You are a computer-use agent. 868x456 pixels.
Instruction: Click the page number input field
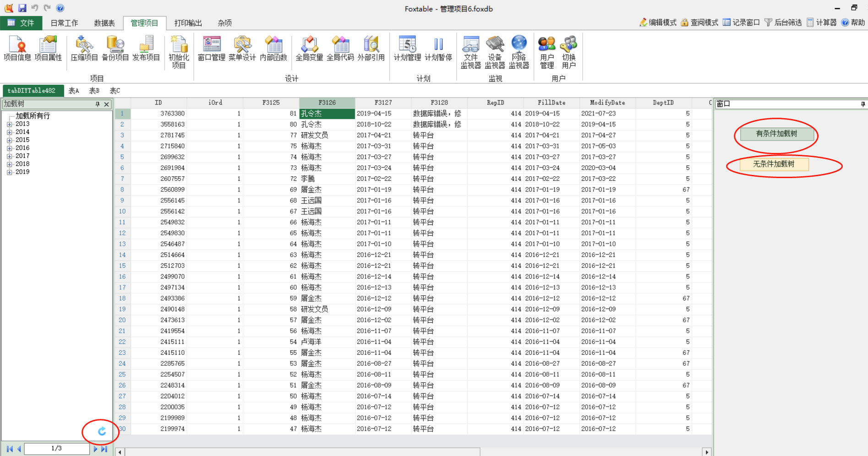click(56, 449)
